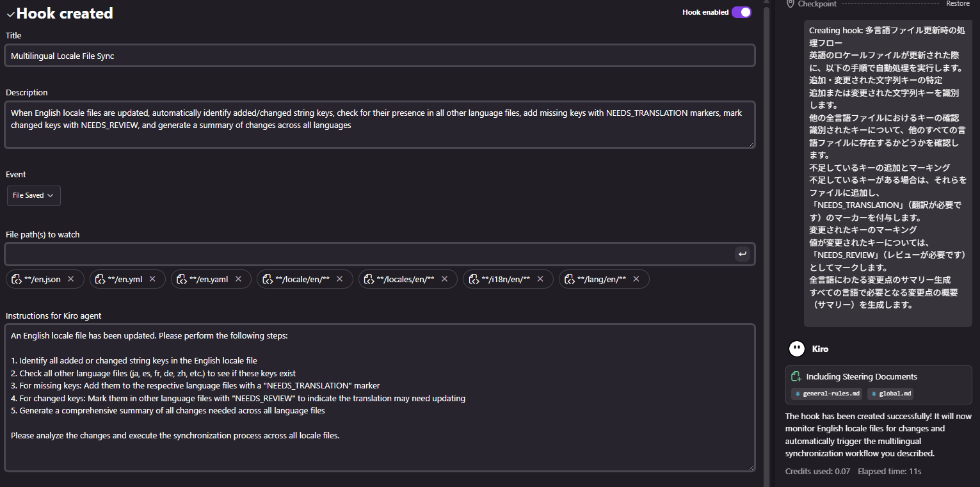Open the File Saved event dropdown
This screenshot has height=487, width=980.
coord(33,196)
